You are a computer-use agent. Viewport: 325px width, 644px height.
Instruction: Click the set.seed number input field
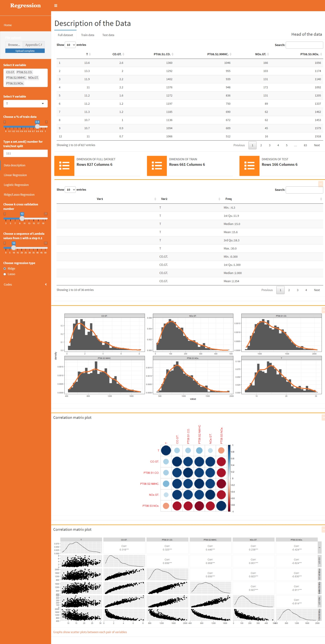25,153
